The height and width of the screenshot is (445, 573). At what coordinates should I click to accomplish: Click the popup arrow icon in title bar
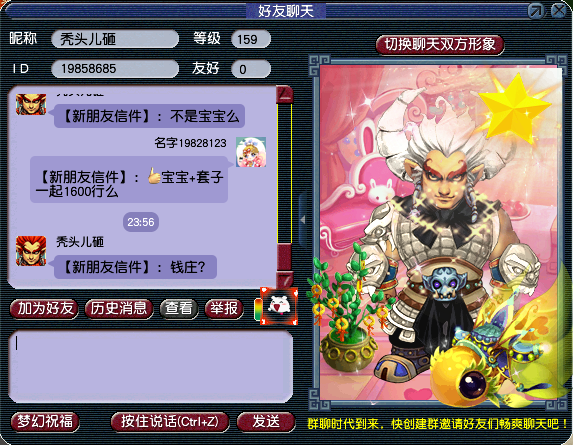pos(536,11)
